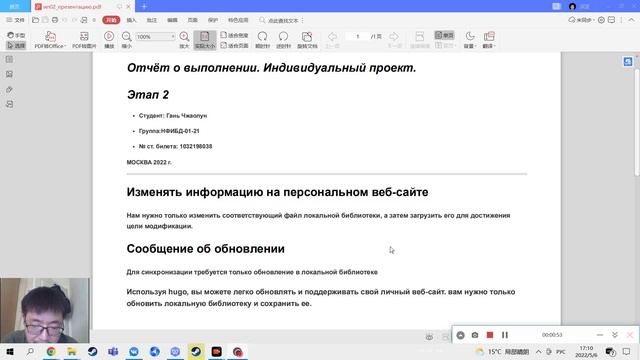
Task: Click the rotate document (旋转文档) icon
Action: click(307, 40)
